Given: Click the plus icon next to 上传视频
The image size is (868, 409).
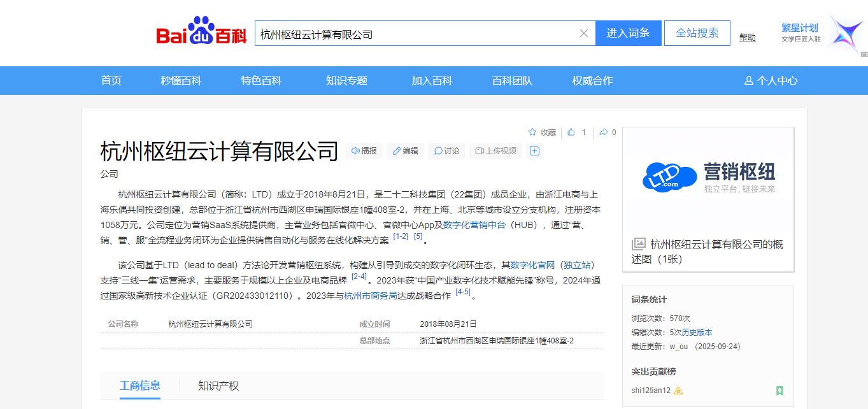Looking at the screenshot, I should click(534, 151).
